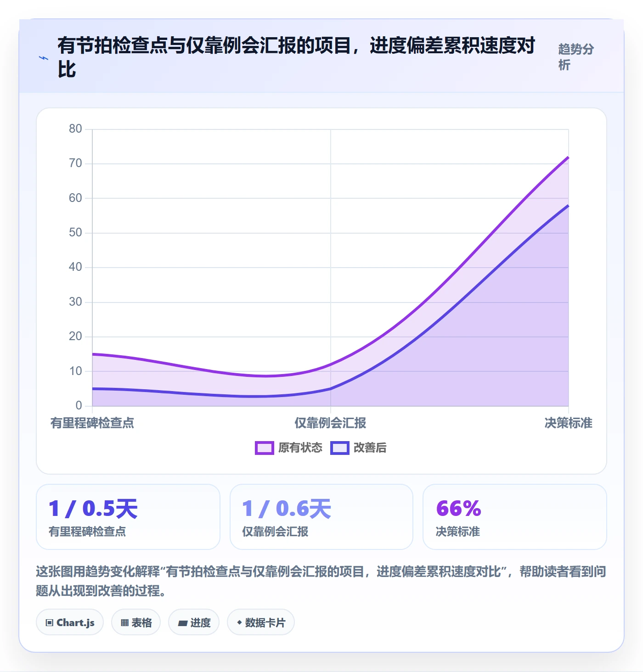This screenshot has width=643, height=672.
Task: Click the 1 / 0.6天 value text
Action: click(x=287, y=509)
